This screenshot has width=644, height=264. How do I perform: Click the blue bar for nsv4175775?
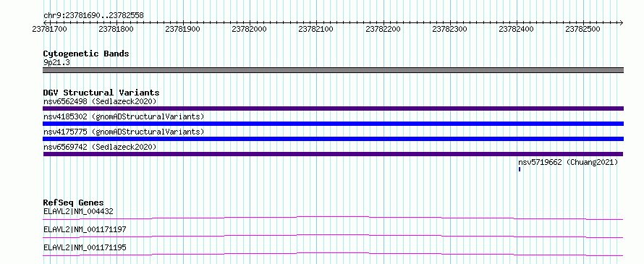(334, 139)
